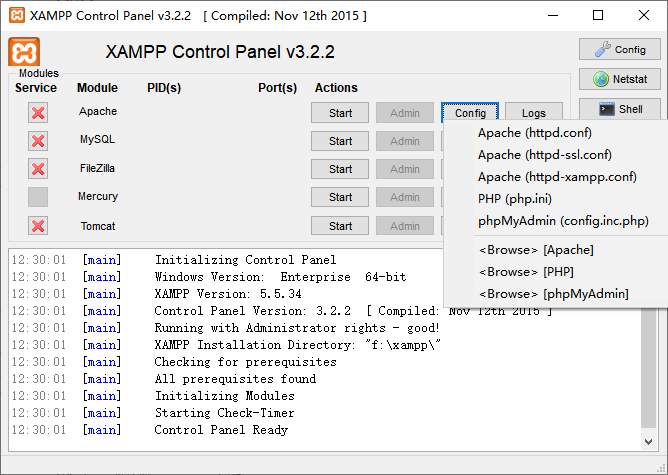Click the log line 'Checking for prerequisites'
The width and height of the screenshot is (668, 475).
click(x=245, y=362)
